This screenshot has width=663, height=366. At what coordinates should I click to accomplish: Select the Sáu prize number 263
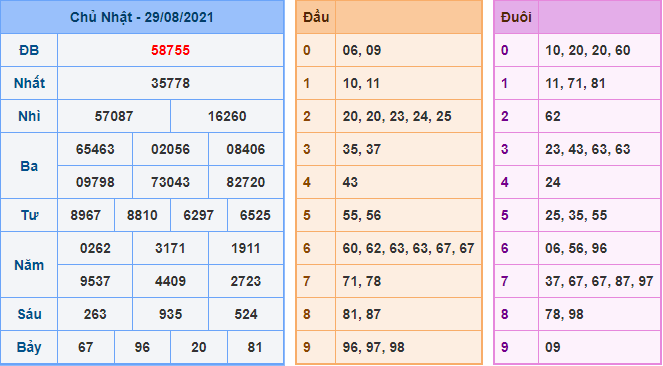[x=95, y=314]
